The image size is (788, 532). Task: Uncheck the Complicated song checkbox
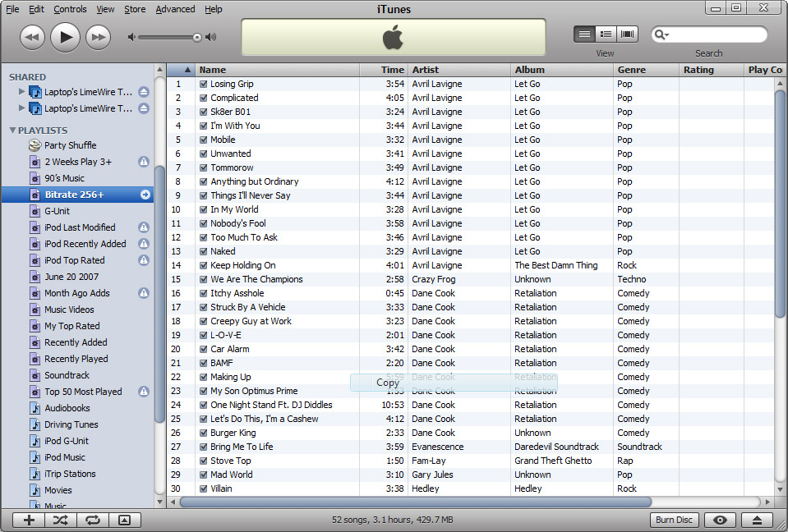coord(204,98)
